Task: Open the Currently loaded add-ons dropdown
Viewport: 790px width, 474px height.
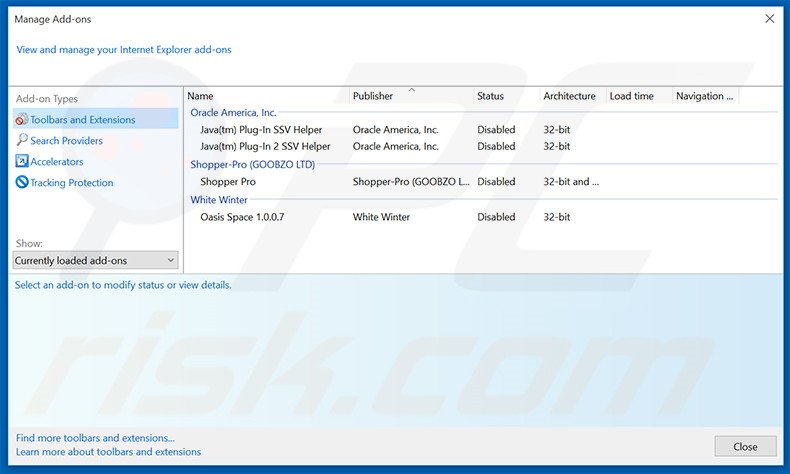Action: pyautogui.click(x=95, y=260)
